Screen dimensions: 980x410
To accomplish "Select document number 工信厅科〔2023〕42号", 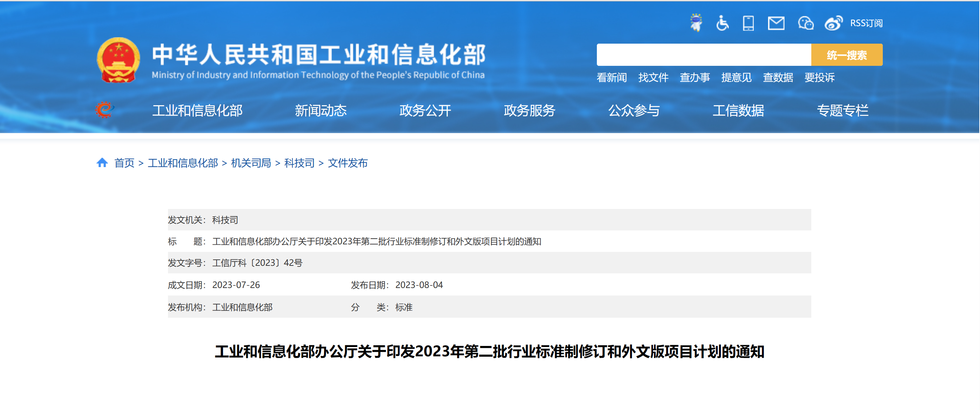I will coord(257,263).
